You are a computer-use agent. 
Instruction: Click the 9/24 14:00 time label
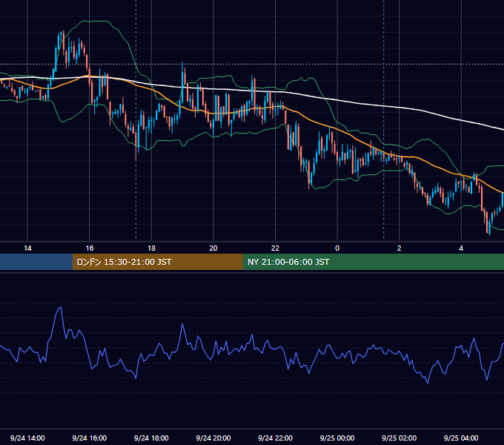click(x=27, y=438)
